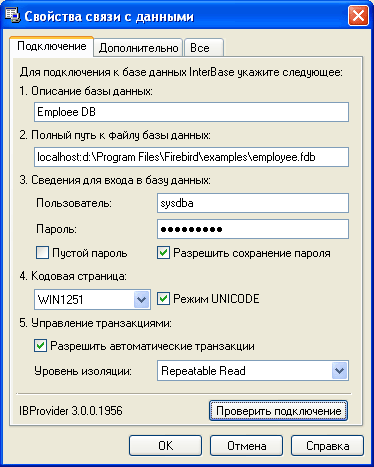
Task: Click the label 1. Описание базы данных
Action: point(86,91)
